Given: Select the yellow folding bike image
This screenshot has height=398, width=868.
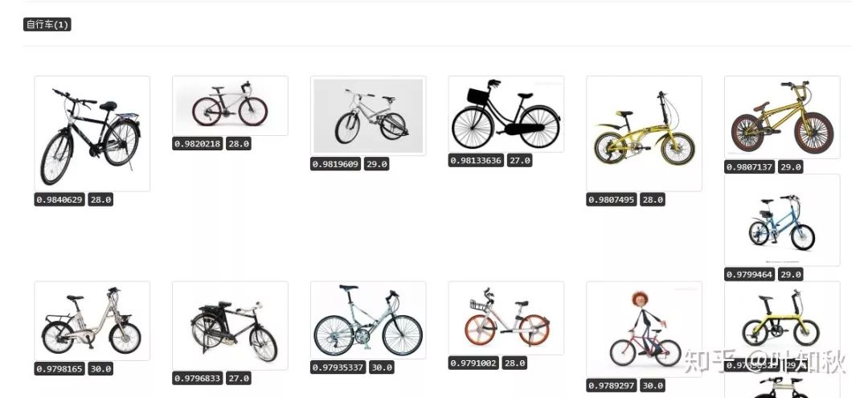Looking at the screenshot, I should click(644, 133).
